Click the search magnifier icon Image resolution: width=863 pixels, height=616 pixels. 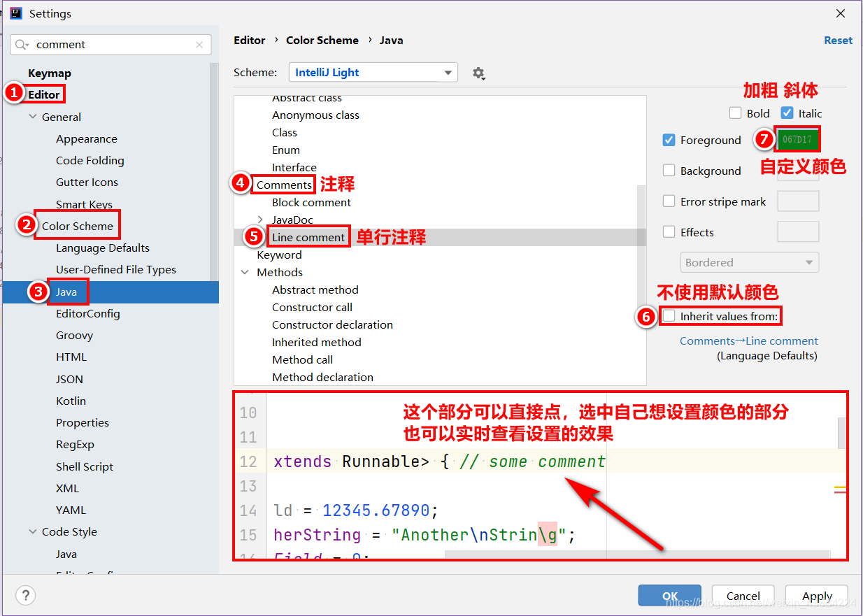(22, 45)
